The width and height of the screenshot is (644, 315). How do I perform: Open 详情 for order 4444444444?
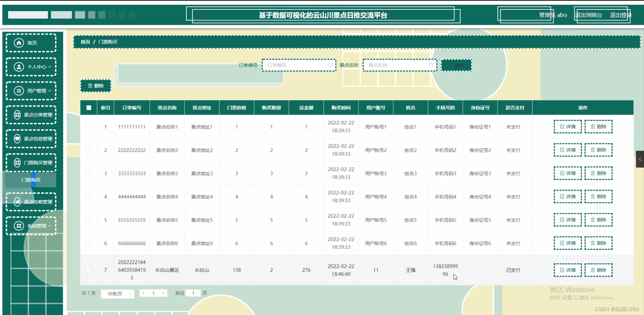(x=567, y=196)
